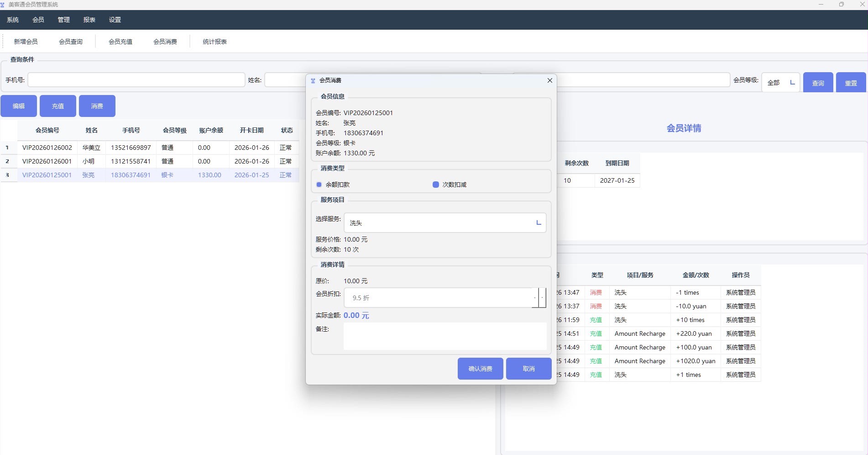Select the 次数扣减 radio option
868x455 pixels.
point(436,185)
